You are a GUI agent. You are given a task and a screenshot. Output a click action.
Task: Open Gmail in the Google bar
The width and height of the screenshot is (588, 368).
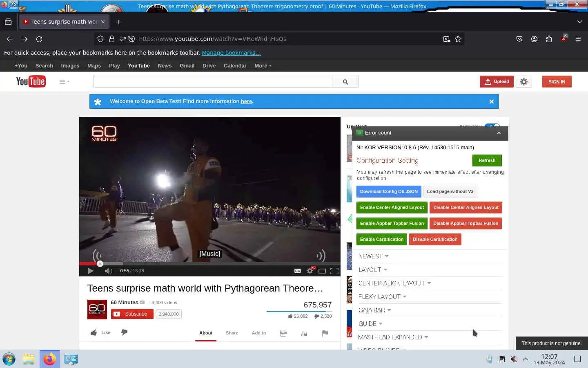[187, 66]
